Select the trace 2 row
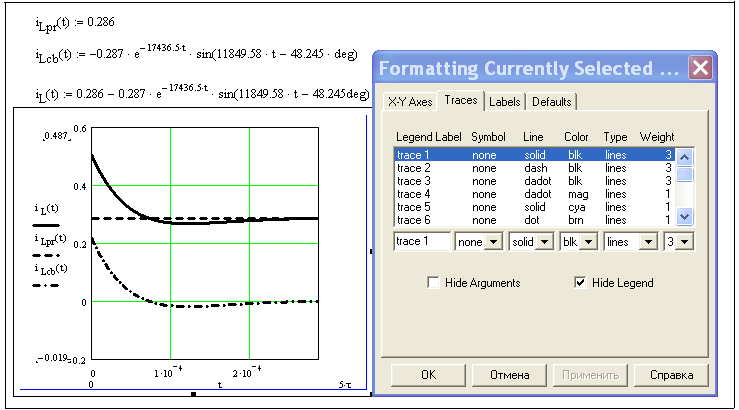This screenshot has height=410, width=739. click(534, 168)
